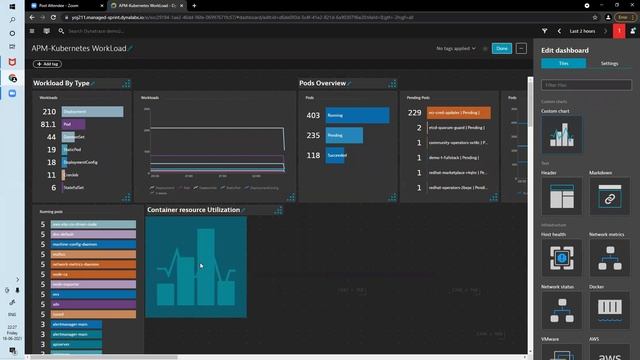Viewport: 640px width, 360px height.
Task: Edit Container resource Utilization header pencil
Action: (x=244, y=210)
